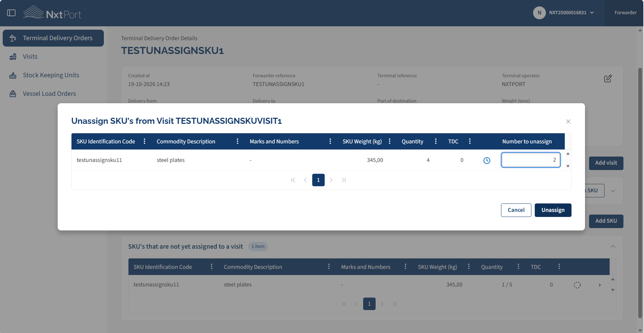This screenshot has width=644, height=333.
Task: Open Commodity Description column menu in lower table
Action: pyautogui.click(x=329, y=267)
